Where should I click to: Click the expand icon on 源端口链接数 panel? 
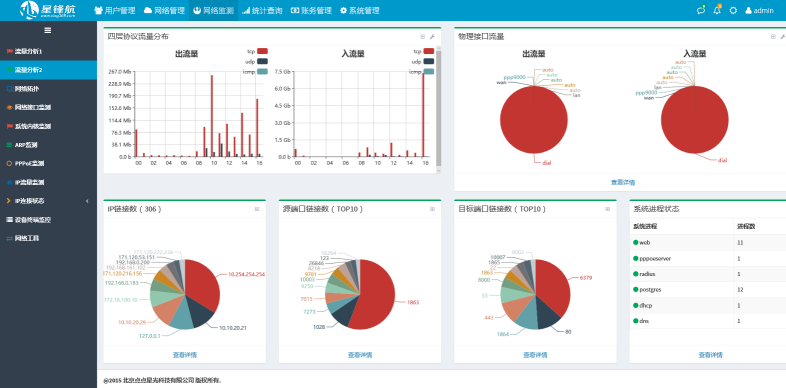click(x=432, y=209)
